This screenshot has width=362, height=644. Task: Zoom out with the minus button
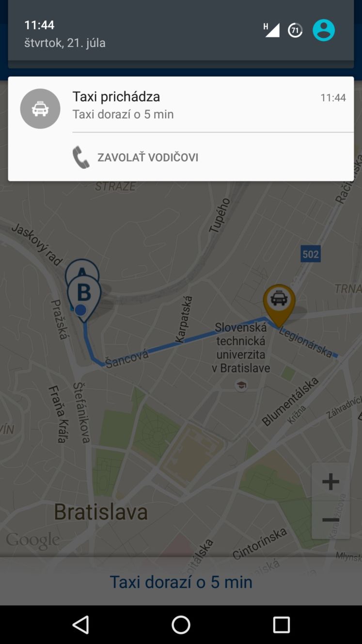coord(331,520)
